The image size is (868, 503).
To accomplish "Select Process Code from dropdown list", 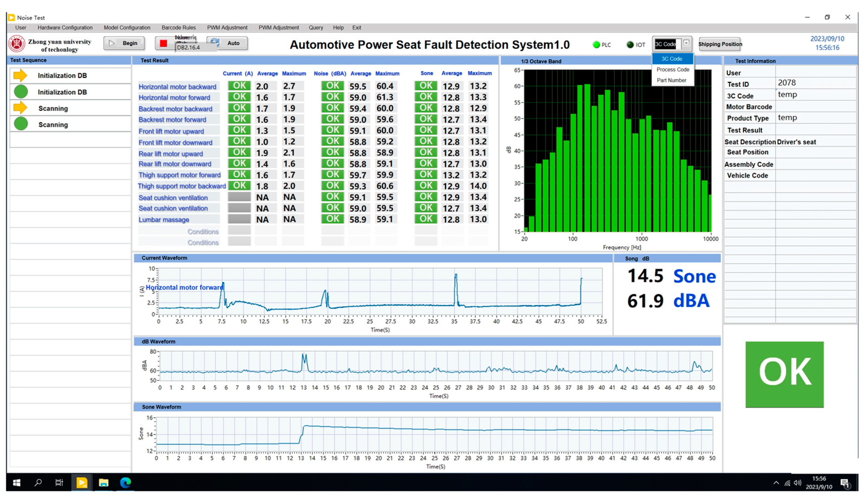I will coord(673,70).
